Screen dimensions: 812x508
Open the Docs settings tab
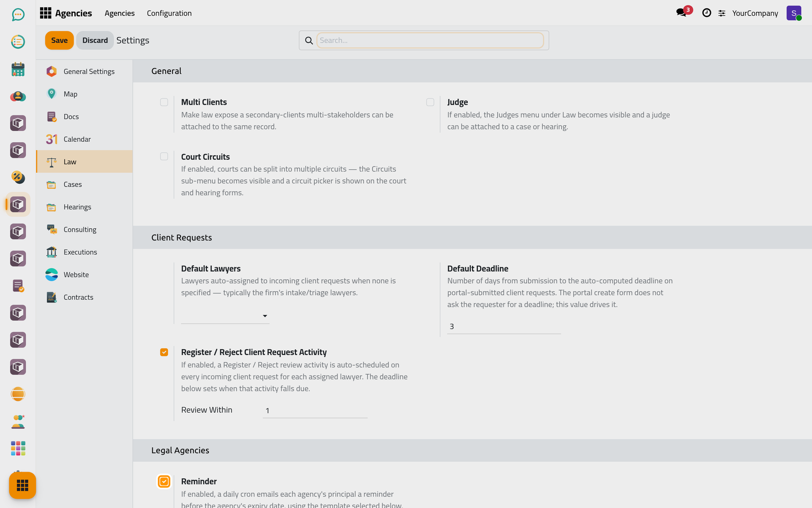point(85,116)
